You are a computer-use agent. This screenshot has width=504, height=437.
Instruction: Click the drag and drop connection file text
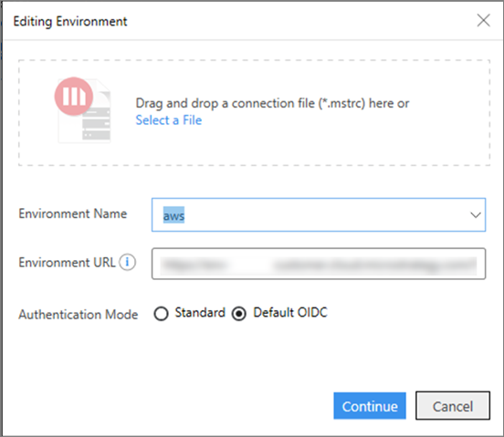click(272, 103)
